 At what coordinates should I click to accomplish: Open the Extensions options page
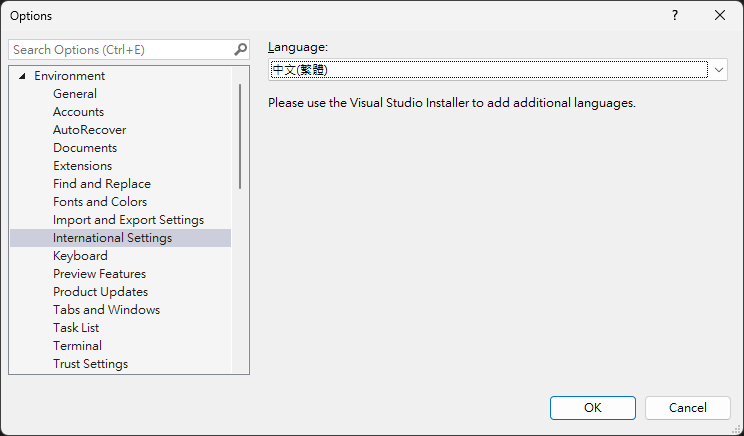(83, 166)
